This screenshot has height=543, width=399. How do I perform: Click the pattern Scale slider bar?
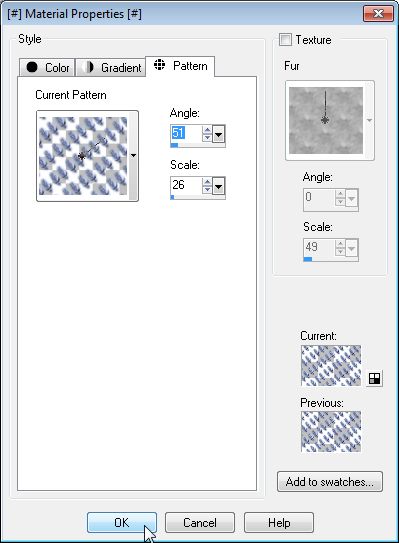pos(198,197)
